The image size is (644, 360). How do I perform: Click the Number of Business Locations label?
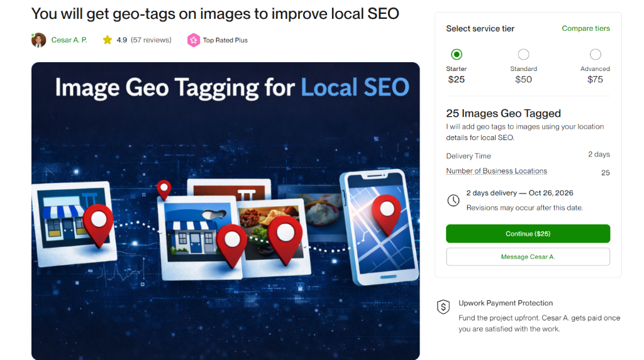coord(497,171)
